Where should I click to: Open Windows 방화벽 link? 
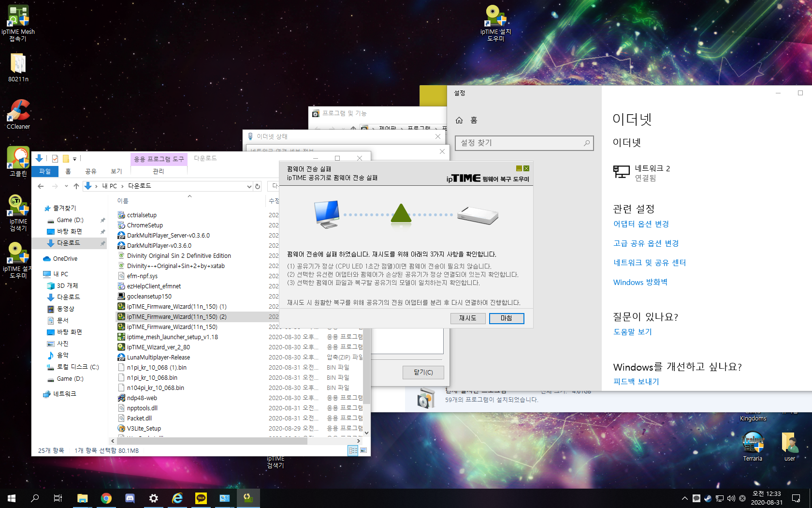pyautogui.click(x=640, y=282)
